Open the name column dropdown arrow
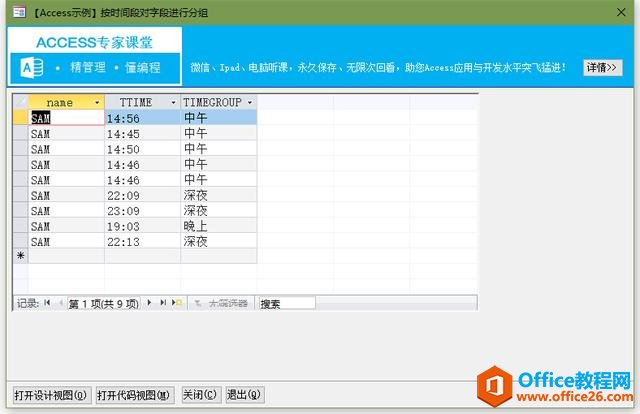Viewport: 640px width, 414px height. (x=97, y=103)
